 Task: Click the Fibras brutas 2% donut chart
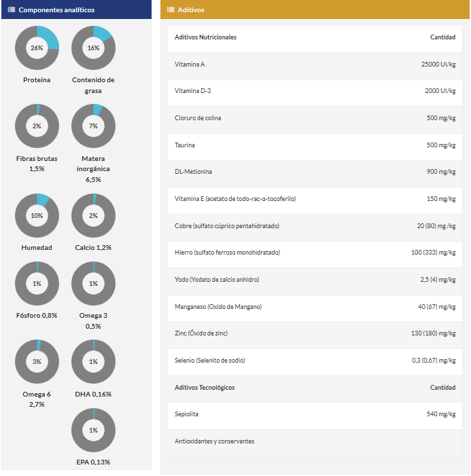[37, 126]
